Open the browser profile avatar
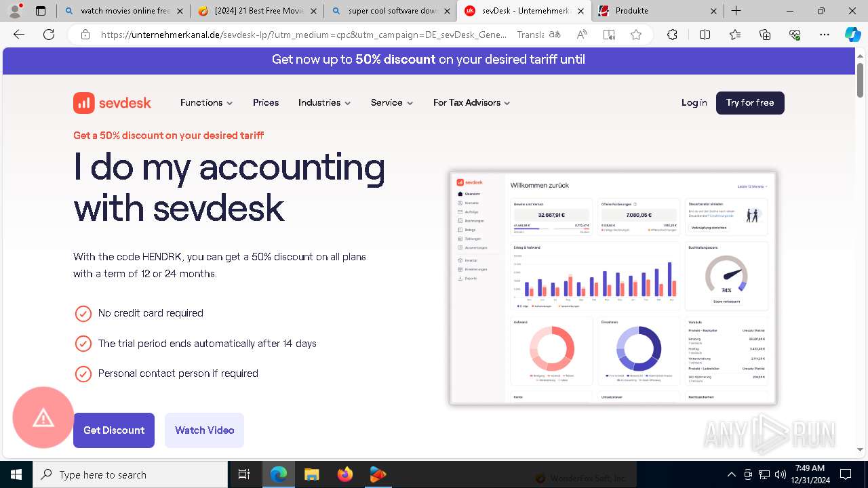 (x=15, y=11)
